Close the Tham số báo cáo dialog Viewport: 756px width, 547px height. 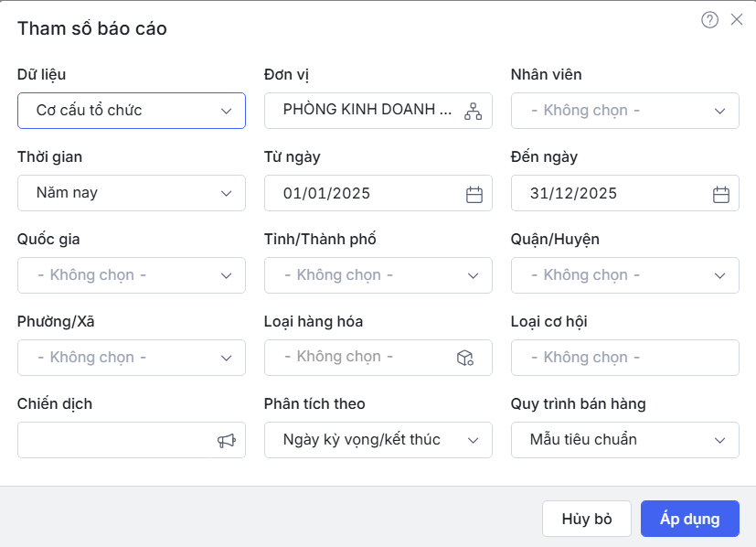click(737, 19)
